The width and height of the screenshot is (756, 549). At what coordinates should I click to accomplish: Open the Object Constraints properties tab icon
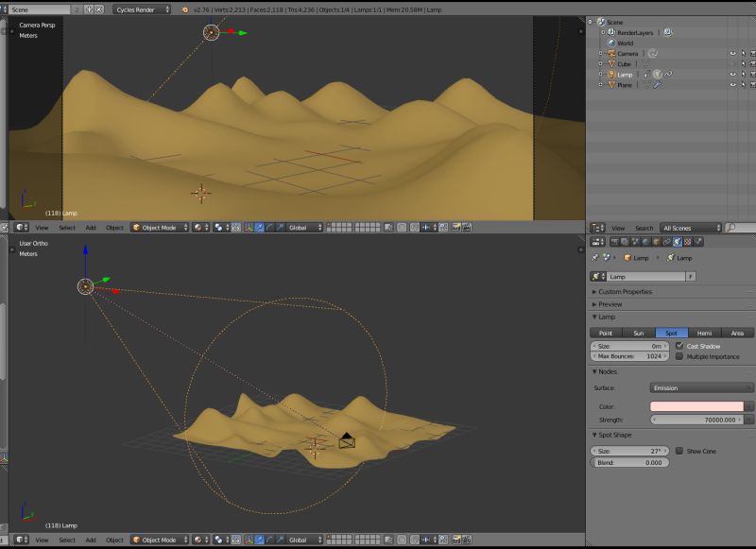pos(667,242)
